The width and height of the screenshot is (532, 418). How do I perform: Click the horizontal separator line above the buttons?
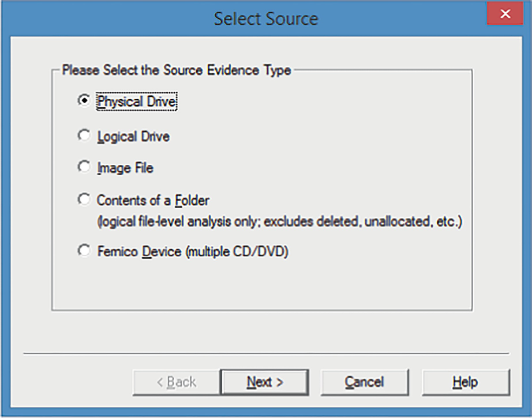pos(265,353)
